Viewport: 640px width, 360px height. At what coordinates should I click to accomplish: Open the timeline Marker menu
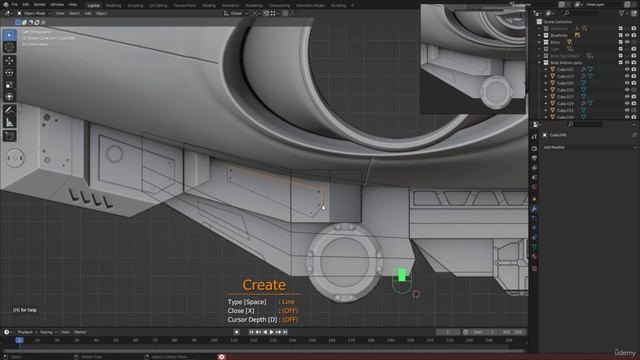pyautogui.click(x=80, y=332)
